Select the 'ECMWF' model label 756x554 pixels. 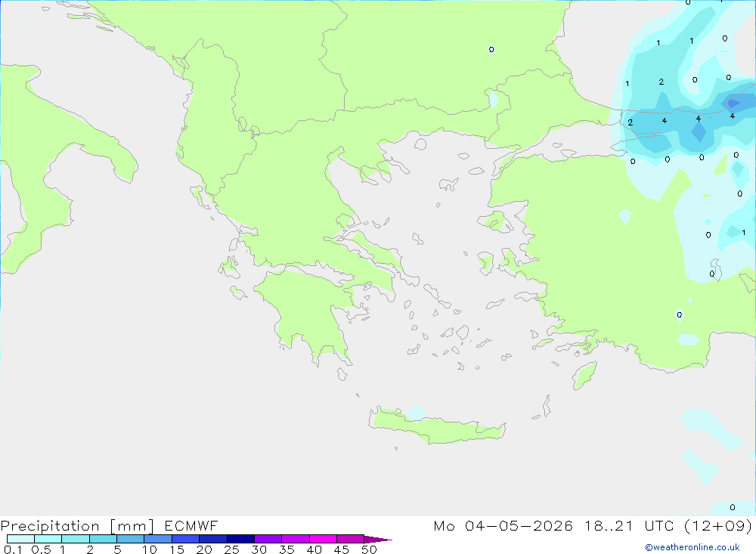tap(191, 525)
